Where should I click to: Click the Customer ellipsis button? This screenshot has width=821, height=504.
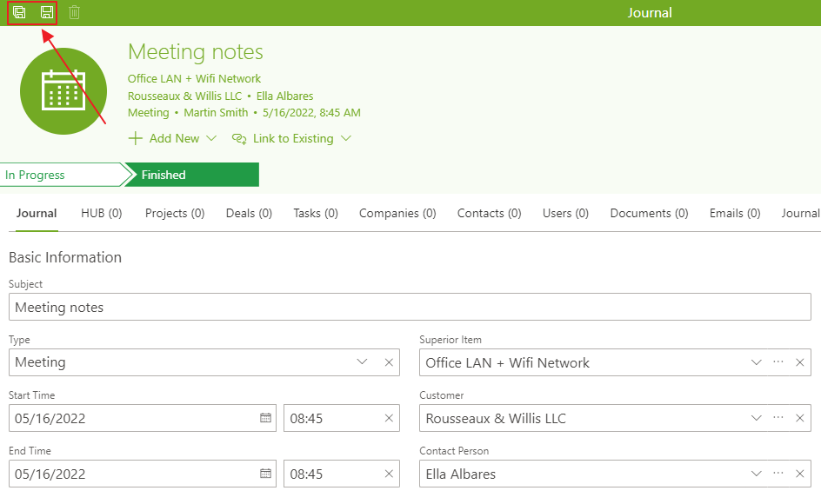778,418
